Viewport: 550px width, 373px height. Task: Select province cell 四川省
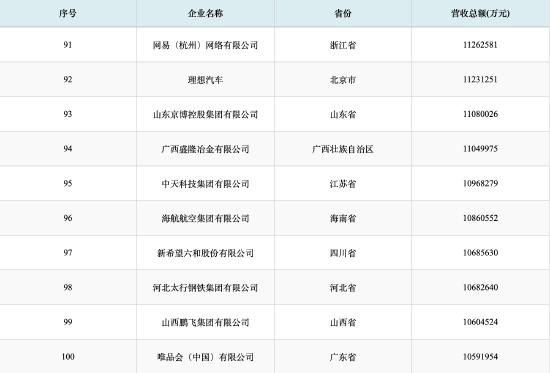point(343,253)
